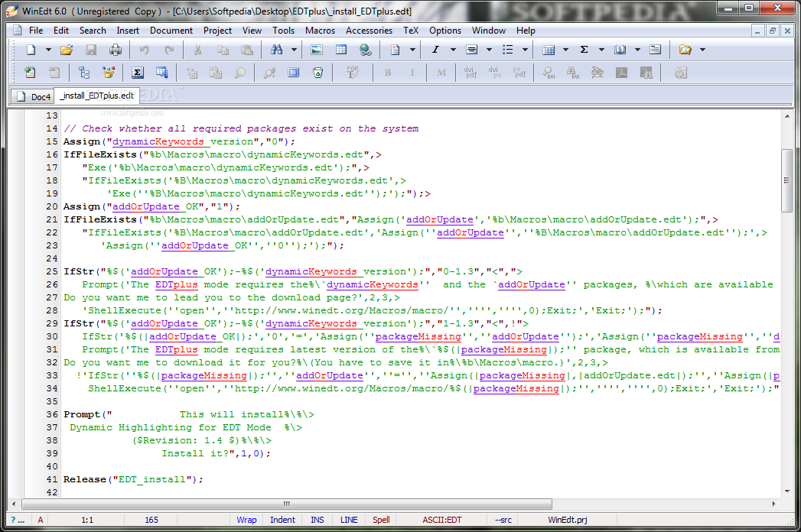This screenshot has height=532, width=801.
Task: Click the horizontal scrollbar right arrow
Action: [x=774, y=504]
